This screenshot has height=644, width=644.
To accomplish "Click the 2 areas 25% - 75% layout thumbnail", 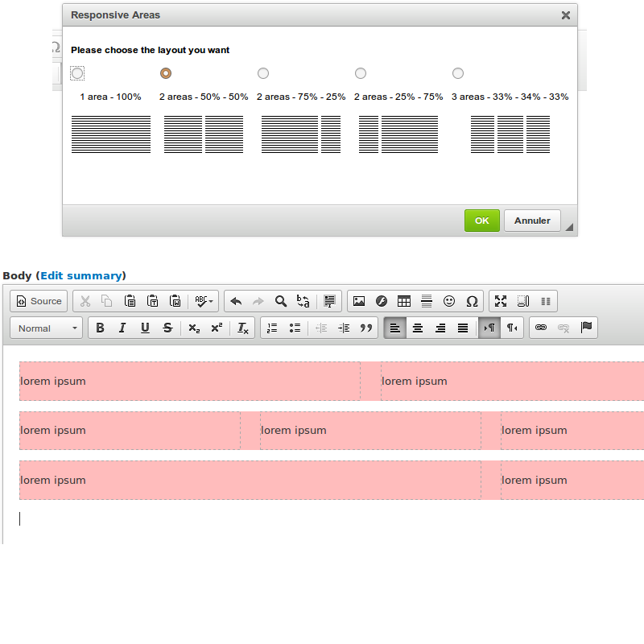I will click(x=398, y=134).
